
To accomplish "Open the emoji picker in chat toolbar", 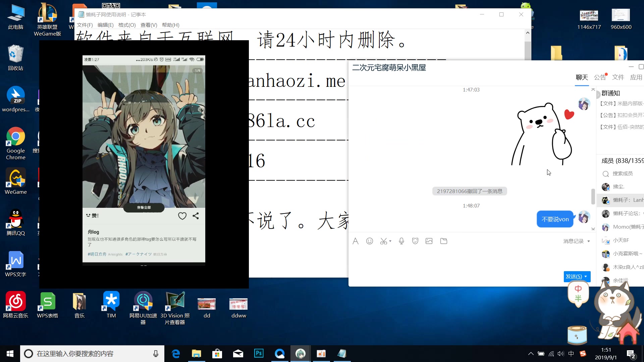I will pyautogui.click(x=370, y=241).
